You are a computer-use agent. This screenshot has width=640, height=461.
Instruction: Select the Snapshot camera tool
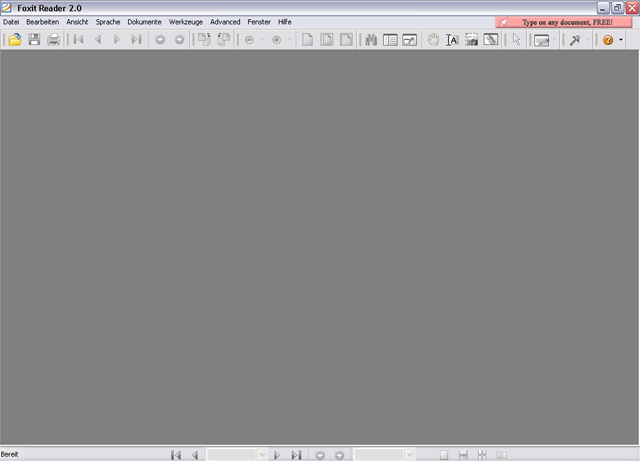pos(471,40)
